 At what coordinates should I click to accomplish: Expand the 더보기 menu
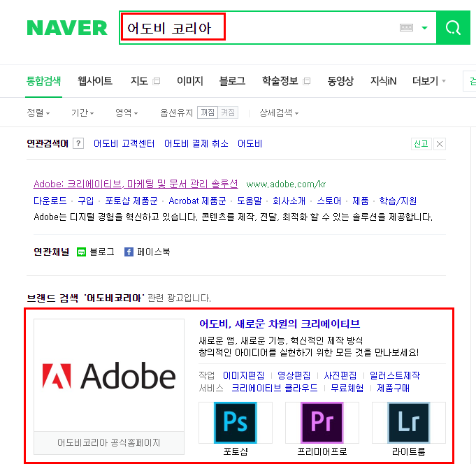[x=428, y=81]
